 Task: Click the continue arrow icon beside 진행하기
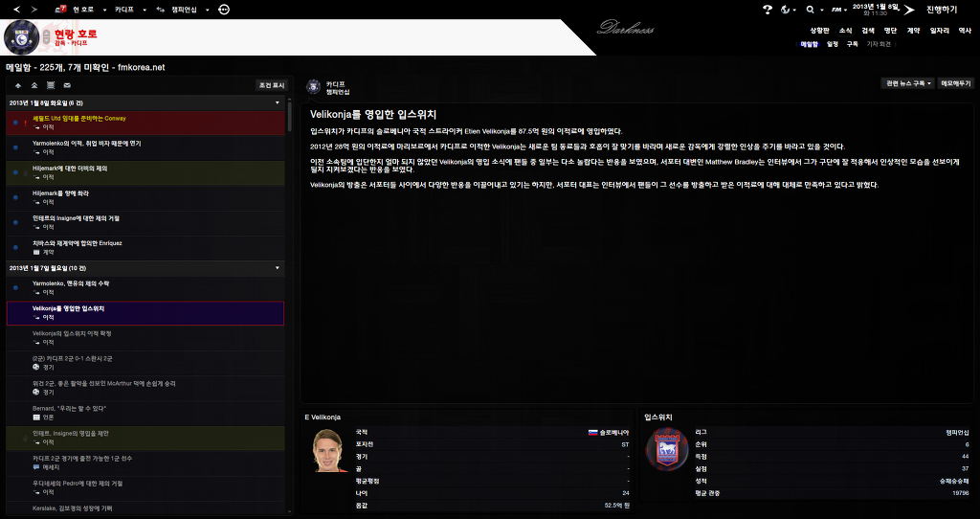[909, 10]
